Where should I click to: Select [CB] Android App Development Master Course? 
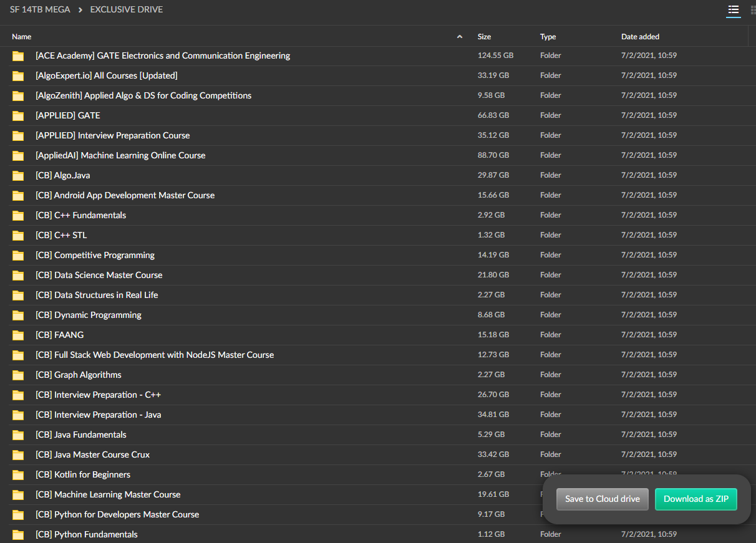(x=125, y=195)
